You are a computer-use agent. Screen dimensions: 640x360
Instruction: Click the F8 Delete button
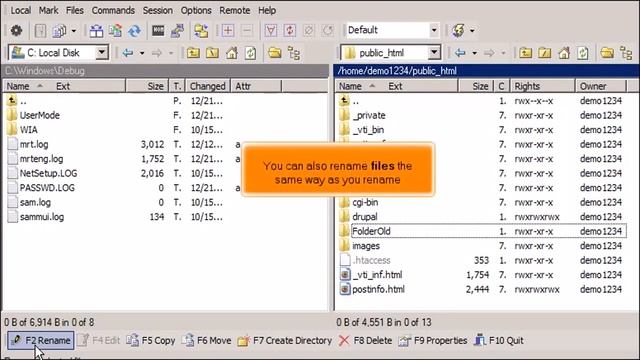tap(365, 340)
